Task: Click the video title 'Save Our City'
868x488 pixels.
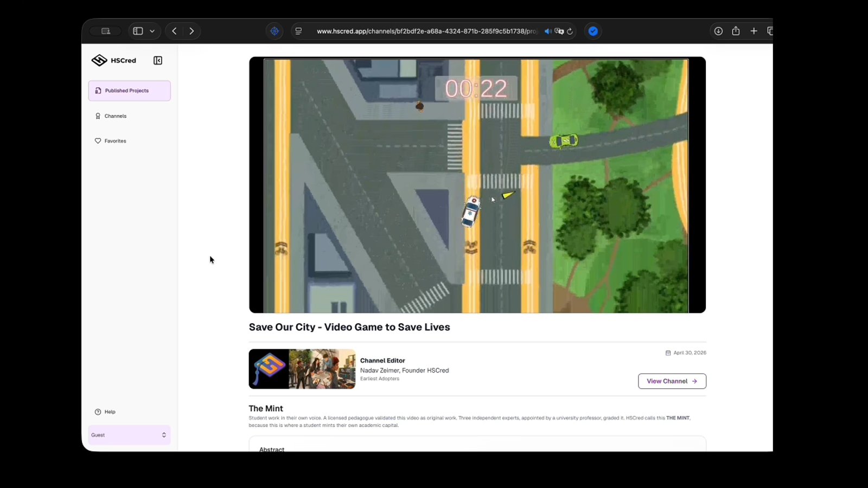Action: coord(349,327)
